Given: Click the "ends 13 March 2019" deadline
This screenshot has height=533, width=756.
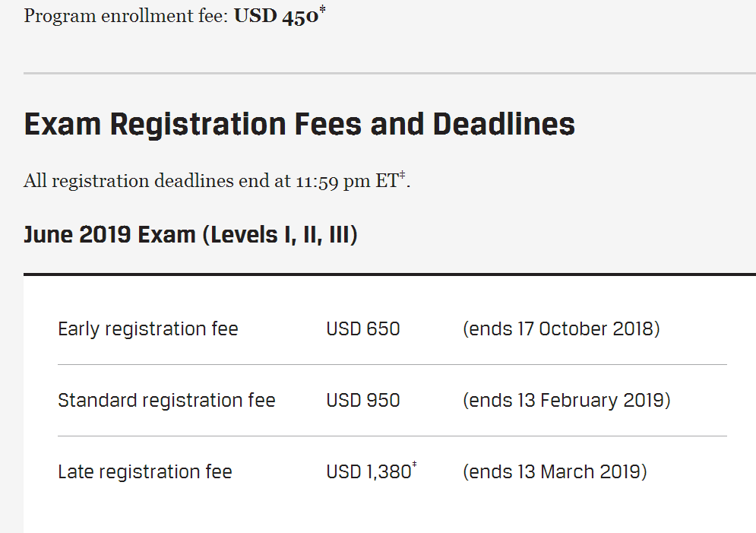Looking at the screenshot, I should (555, 472).
